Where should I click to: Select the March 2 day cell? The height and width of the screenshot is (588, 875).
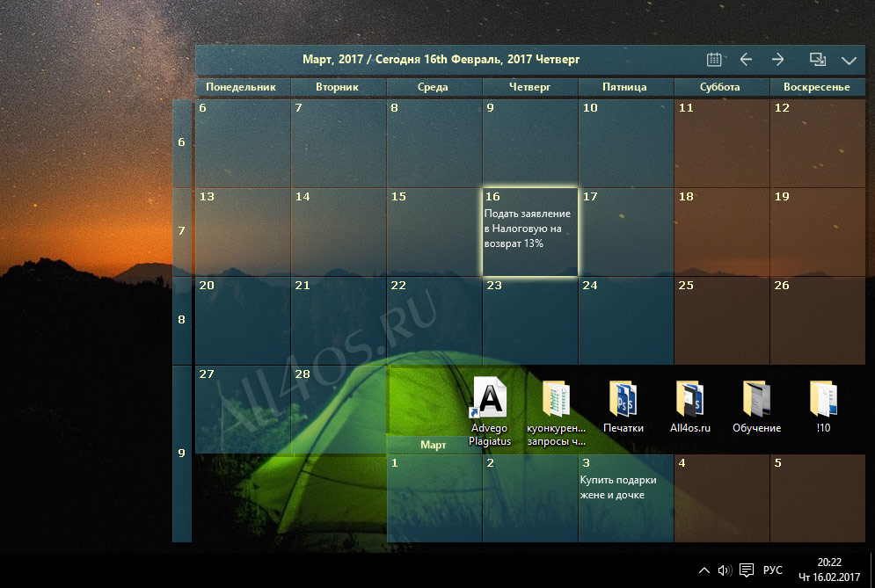(x=530, y=497)
